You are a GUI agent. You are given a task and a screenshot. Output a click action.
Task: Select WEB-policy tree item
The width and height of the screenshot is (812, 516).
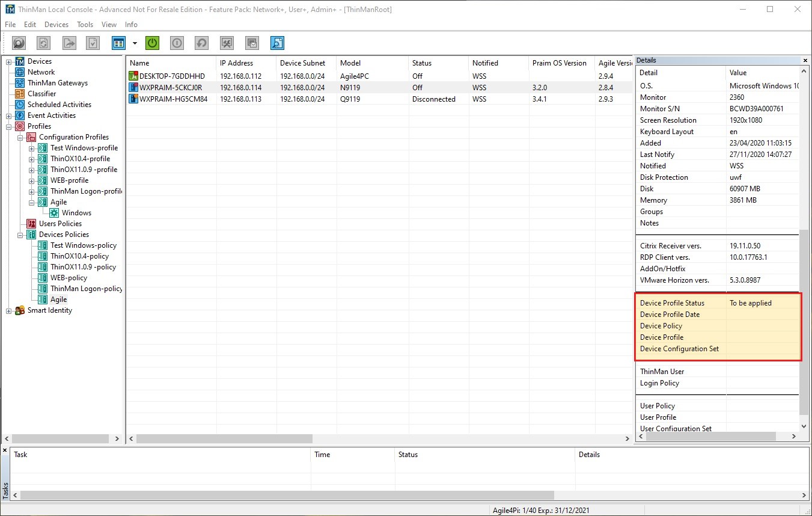(x=69, y=278)
